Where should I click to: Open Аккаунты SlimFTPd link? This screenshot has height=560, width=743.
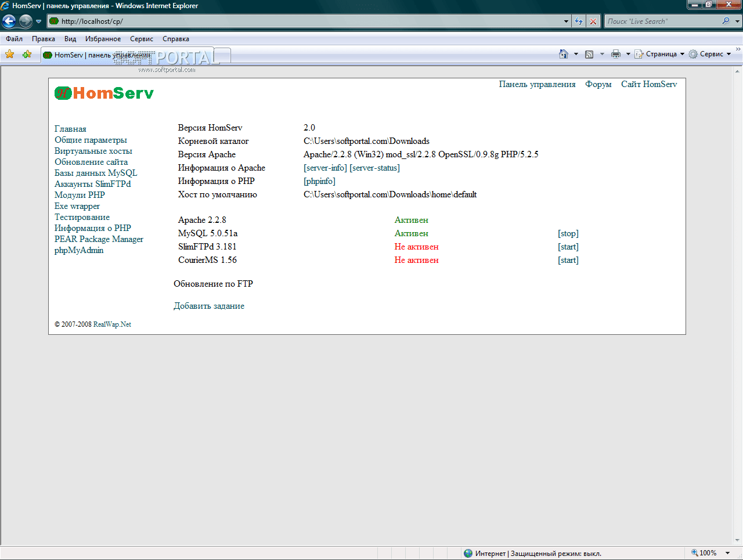coord(93,184)
